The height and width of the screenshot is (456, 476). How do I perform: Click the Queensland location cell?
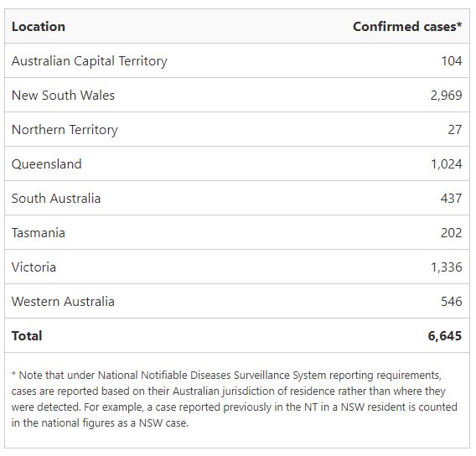tap(46, 164)
